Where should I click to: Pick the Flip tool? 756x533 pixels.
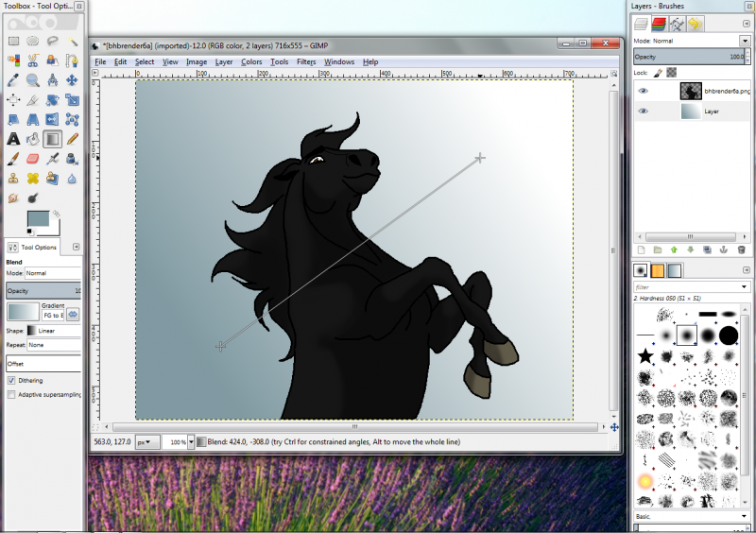pyautogui.click(x=53, y=119)
